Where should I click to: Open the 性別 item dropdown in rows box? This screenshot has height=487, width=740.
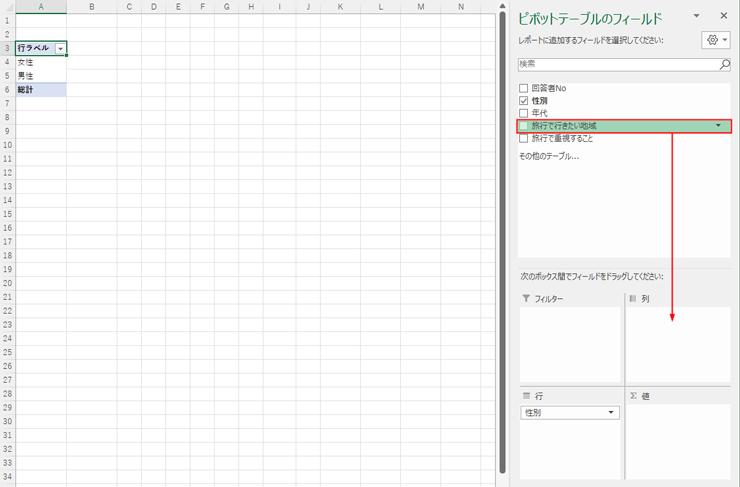(611, 413)
